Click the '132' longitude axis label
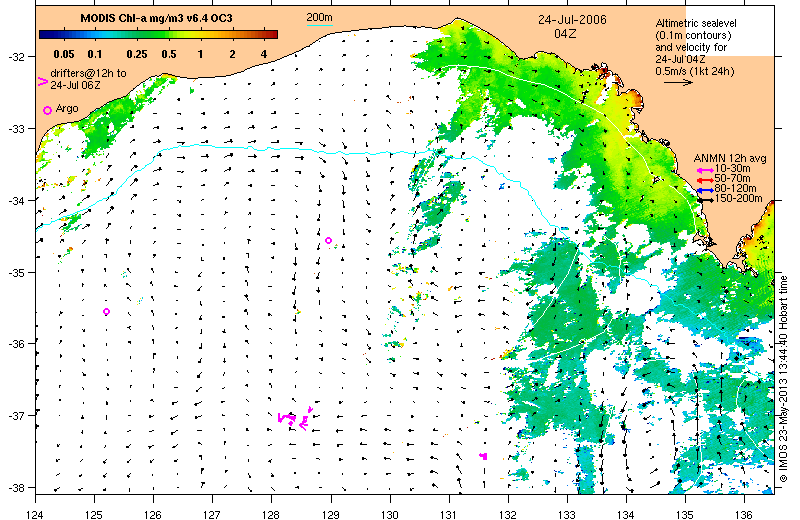Screen dimensions: 800x520 click(508, 514)
